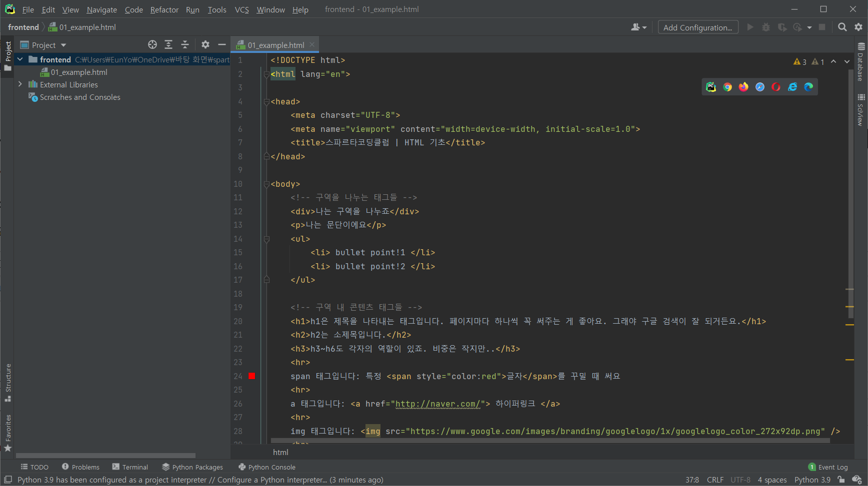Open preview in Opera browser icon
This screenshot has height=486, width=868.
coord(776,87)
